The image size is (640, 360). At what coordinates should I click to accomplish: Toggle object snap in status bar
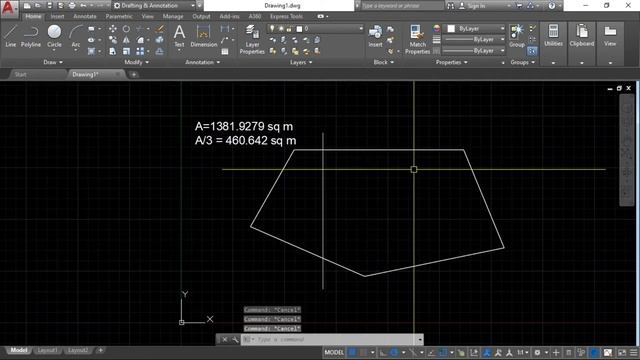442,352
